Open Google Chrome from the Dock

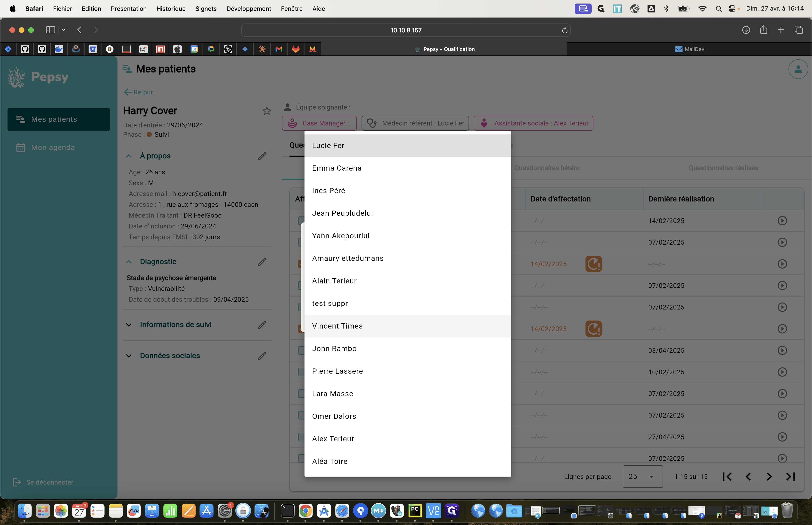pos(306,511)
